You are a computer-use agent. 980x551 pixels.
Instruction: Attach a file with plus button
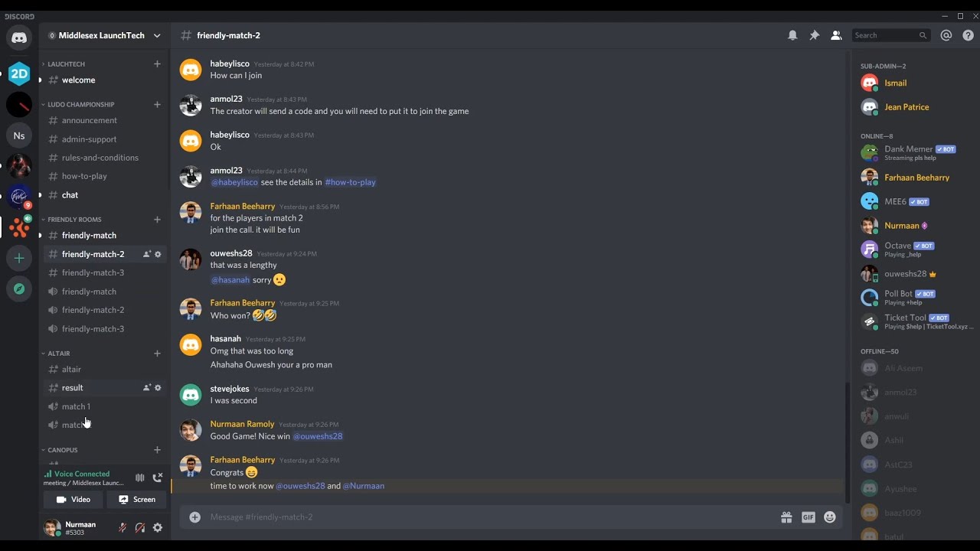pos(194,517)
